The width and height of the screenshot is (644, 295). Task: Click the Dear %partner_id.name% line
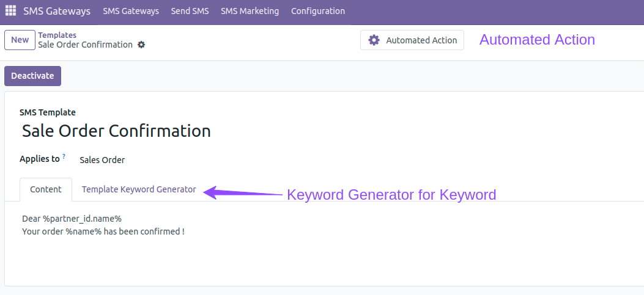pos(72,219)
